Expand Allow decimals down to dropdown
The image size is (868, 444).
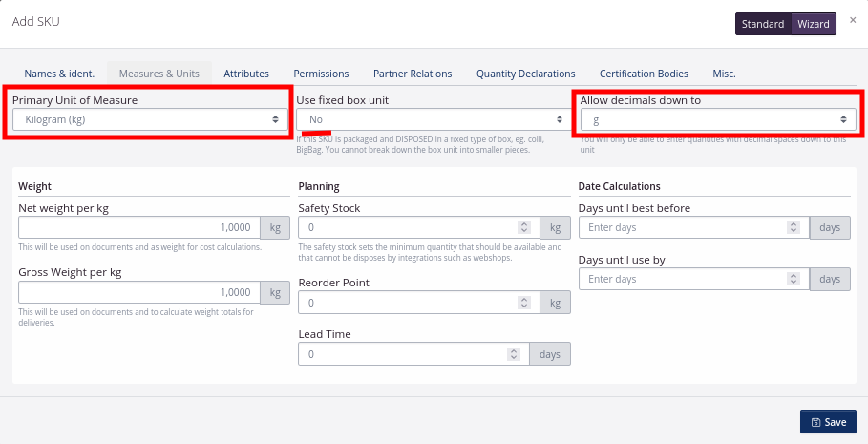coord(718,119)
